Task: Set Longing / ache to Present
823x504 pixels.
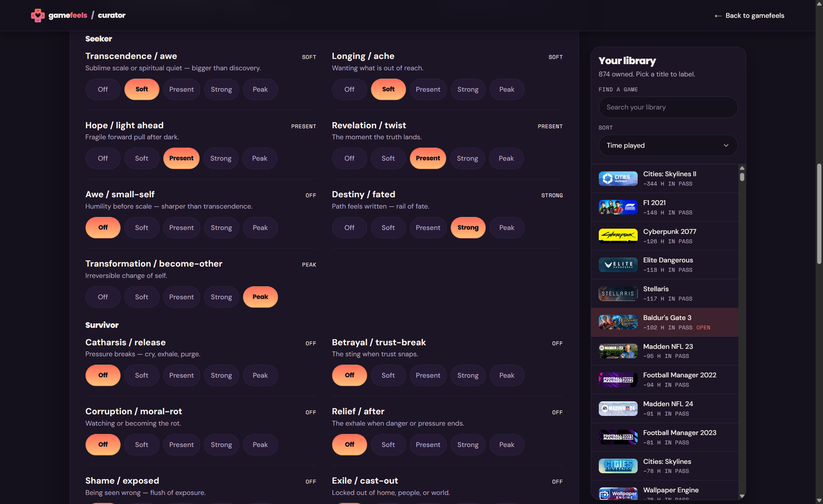Action: [428, 89]
